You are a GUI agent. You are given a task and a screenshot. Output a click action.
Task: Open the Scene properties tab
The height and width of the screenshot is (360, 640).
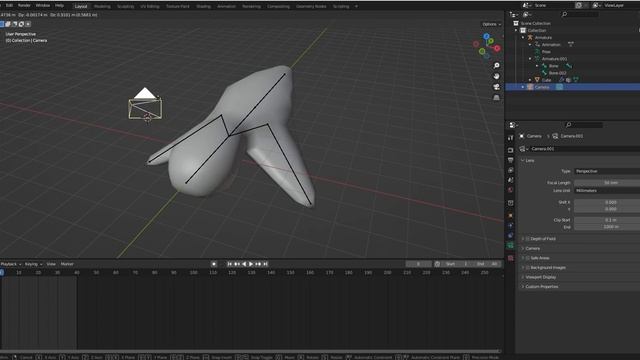[x=511, y=180]
